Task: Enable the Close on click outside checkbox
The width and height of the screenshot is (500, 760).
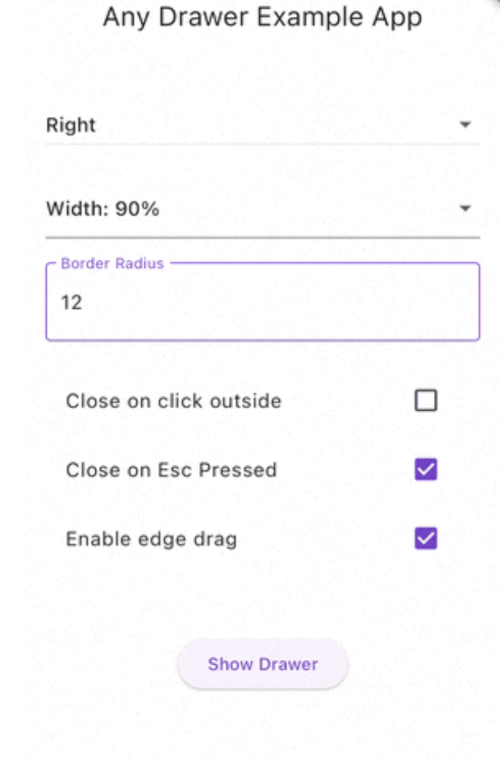Action: (x=426, y=401)
